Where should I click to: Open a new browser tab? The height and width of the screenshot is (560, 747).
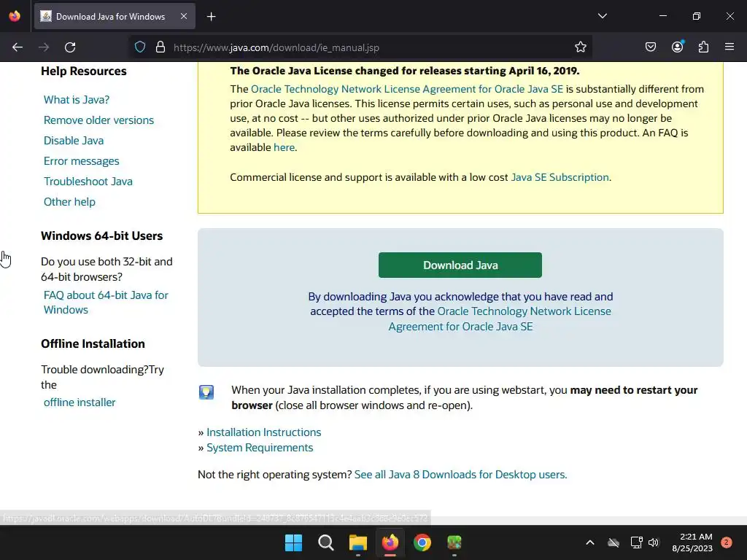pos(212,17)
